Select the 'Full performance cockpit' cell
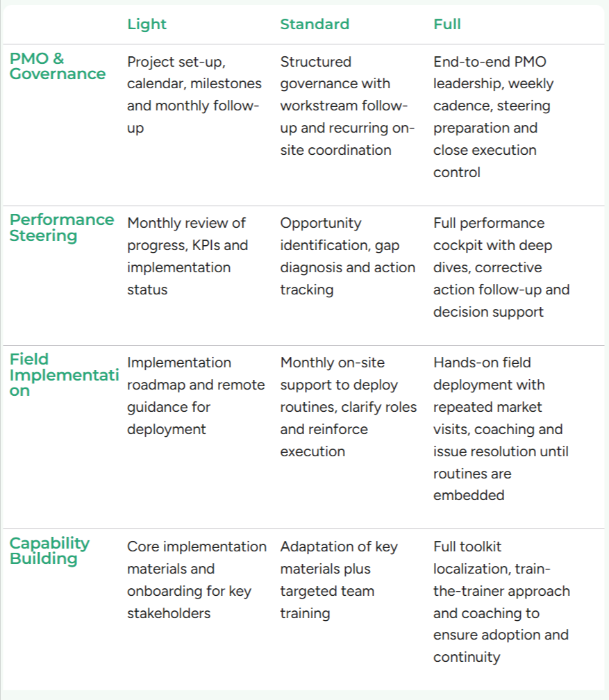 (x=501, y=267)
